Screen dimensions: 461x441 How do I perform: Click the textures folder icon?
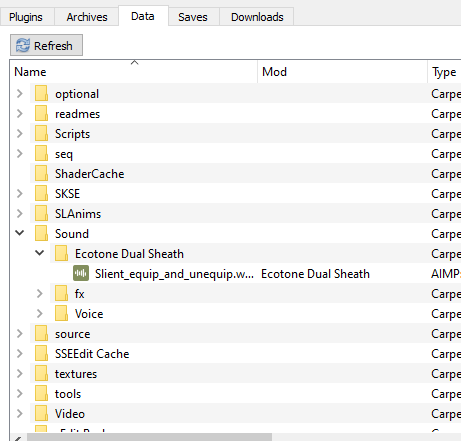[41, 373]
